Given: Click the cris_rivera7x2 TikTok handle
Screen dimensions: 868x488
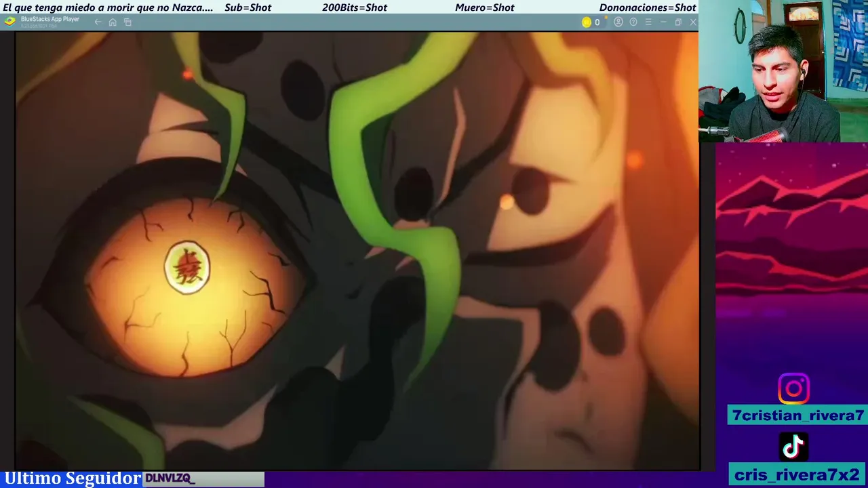Looking at the screenshot, I should point(797,474).
